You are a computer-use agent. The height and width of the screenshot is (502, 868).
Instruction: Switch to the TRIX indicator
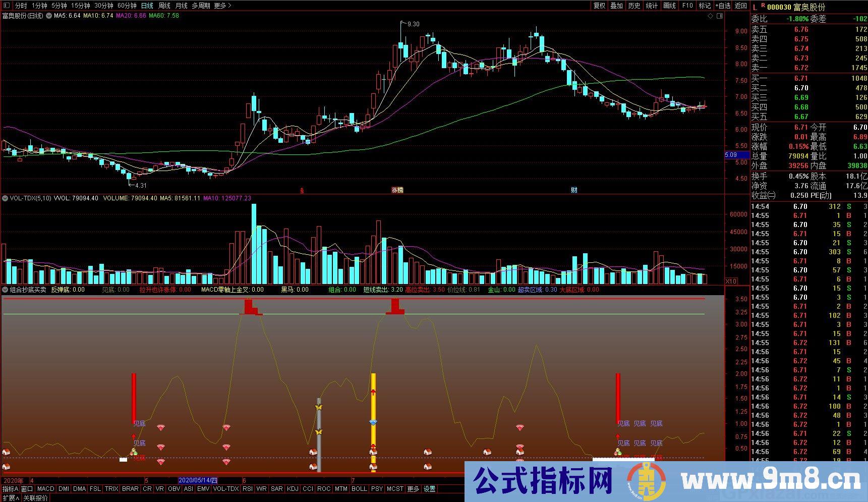111,489
